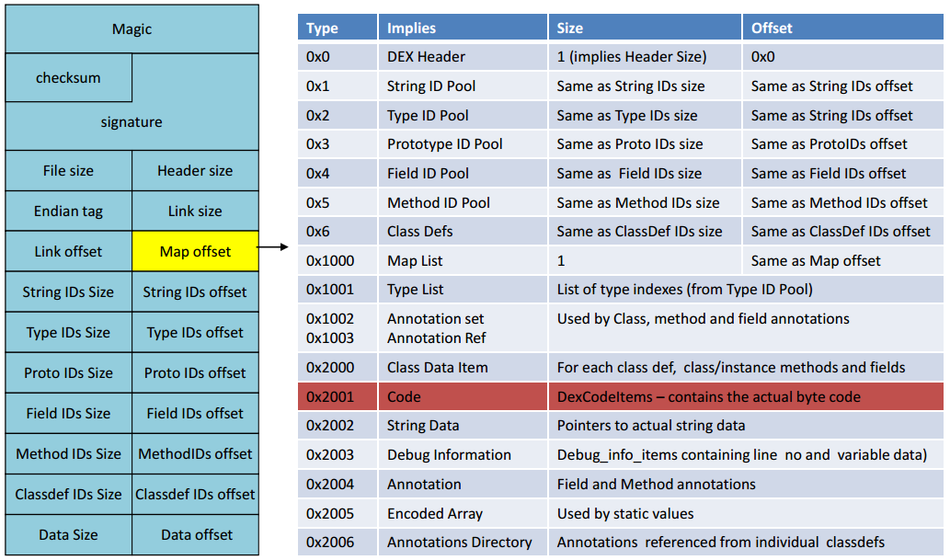
Task: Select the Method IDs Size cell
Action: click(x=68, y=453)
